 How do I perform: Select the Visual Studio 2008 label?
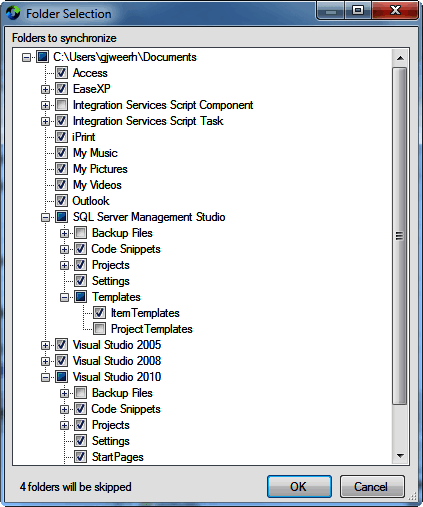tap(117, 361)
